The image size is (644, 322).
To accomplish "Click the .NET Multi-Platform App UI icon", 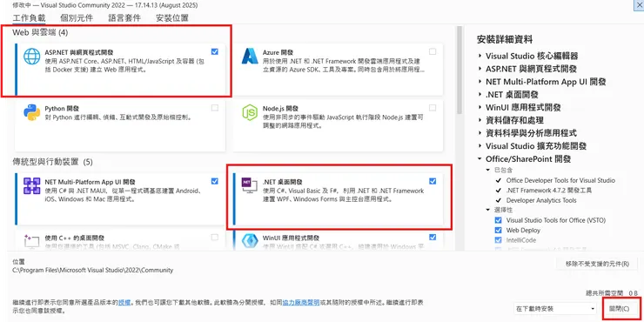I will click(31, 185).
